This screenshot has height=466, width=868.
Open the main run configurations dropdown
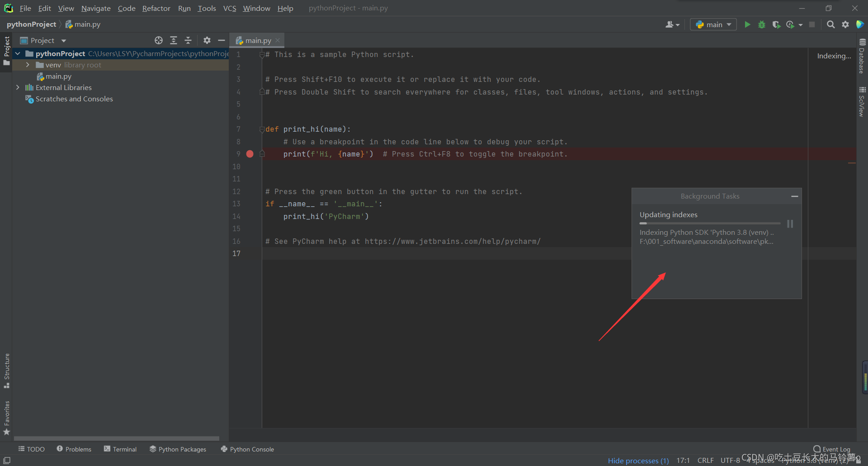[713, 24]
